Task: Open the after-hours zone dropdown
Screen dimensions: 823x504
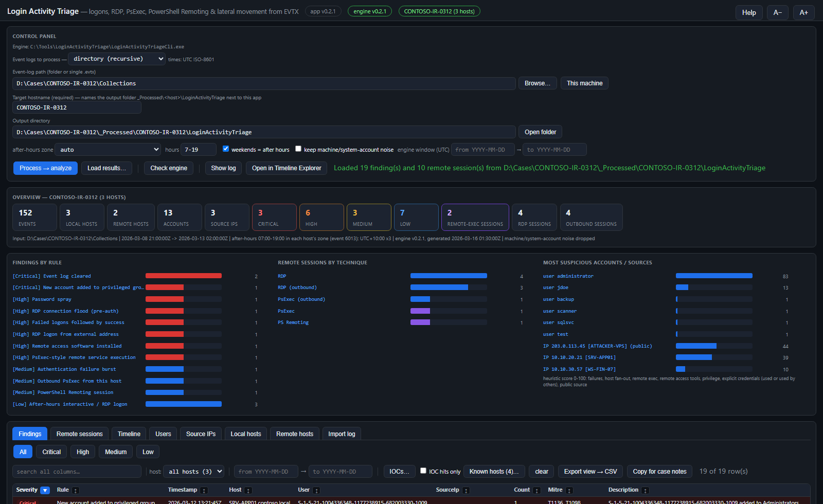Action: 108,150
